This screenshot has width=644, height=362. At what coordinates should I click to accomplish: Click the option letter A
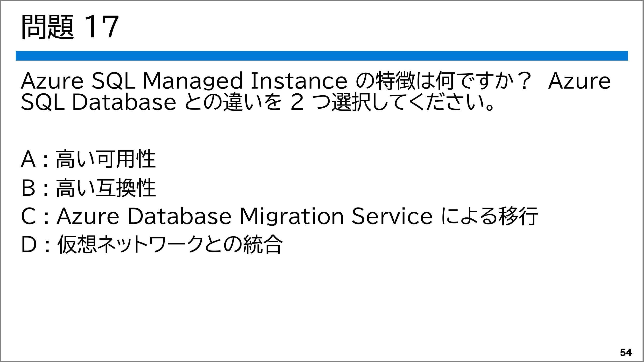coord(28,159)
